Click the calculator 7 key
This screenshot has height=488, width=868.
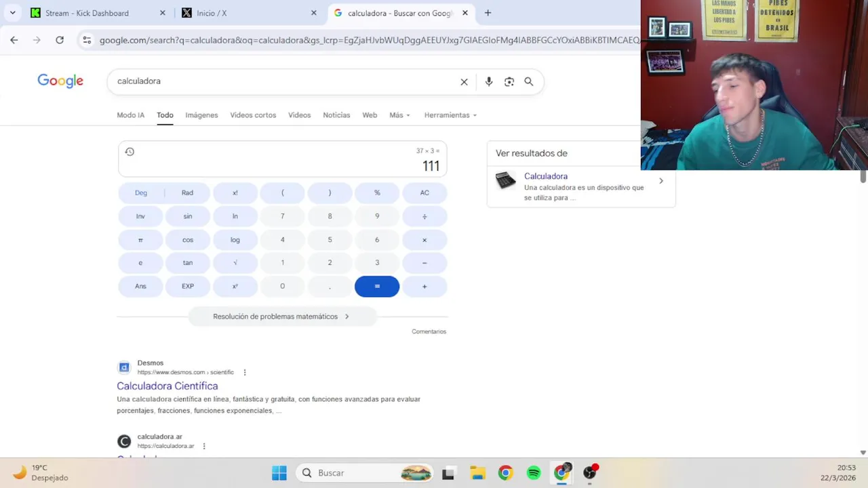283,216
